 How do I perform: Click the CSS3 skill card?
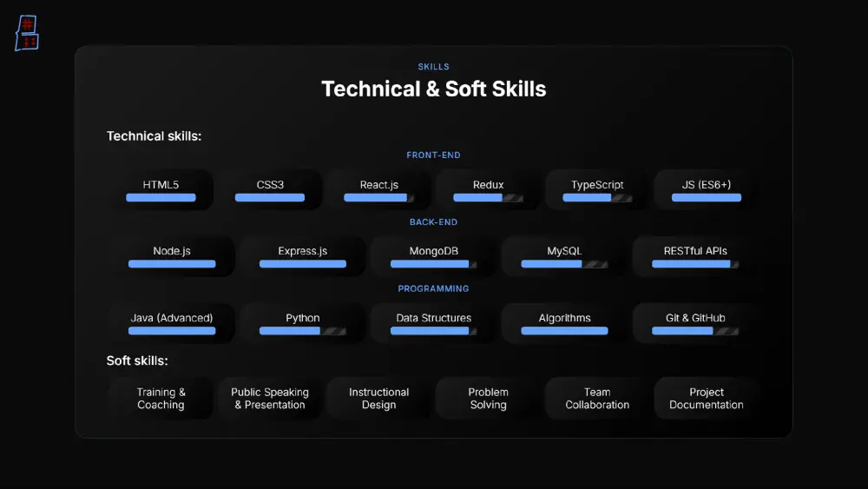click(x=270, y=190)
